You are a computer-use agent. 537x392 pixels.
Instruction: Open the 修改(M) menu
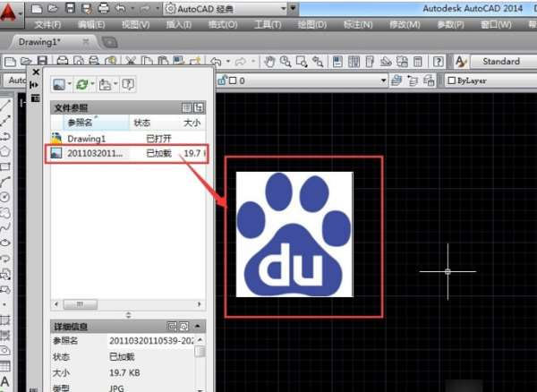pos(405,25)
